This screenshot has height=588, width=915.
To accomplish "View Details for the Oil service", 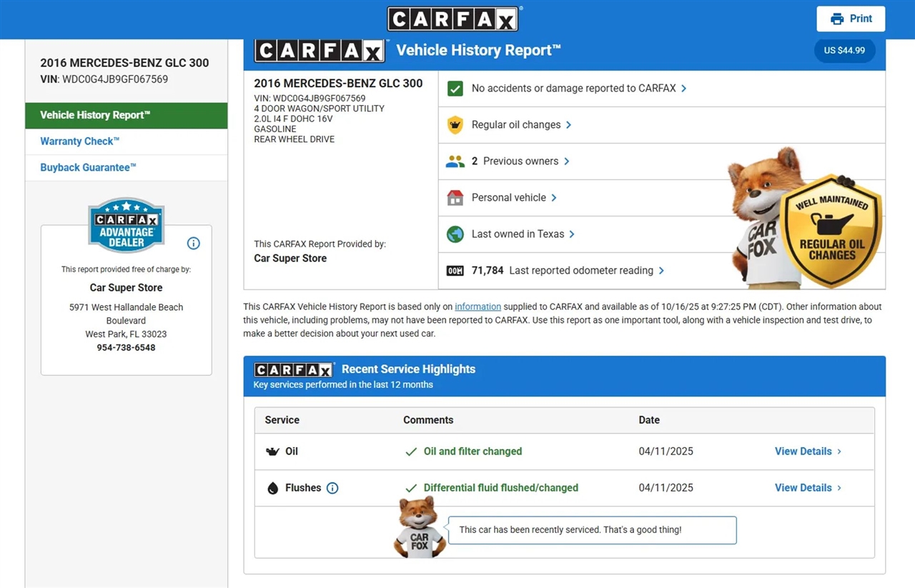I will click(808, 452).
